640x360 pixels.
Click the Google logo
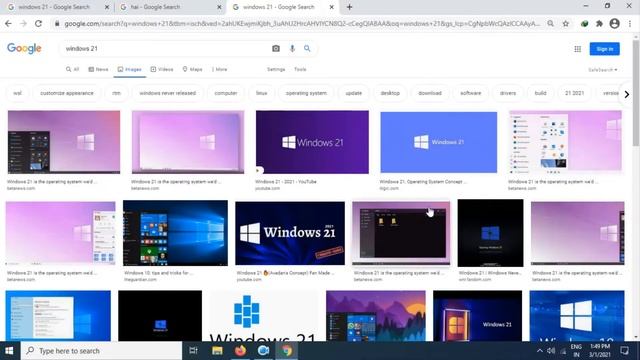pos(24,49)
